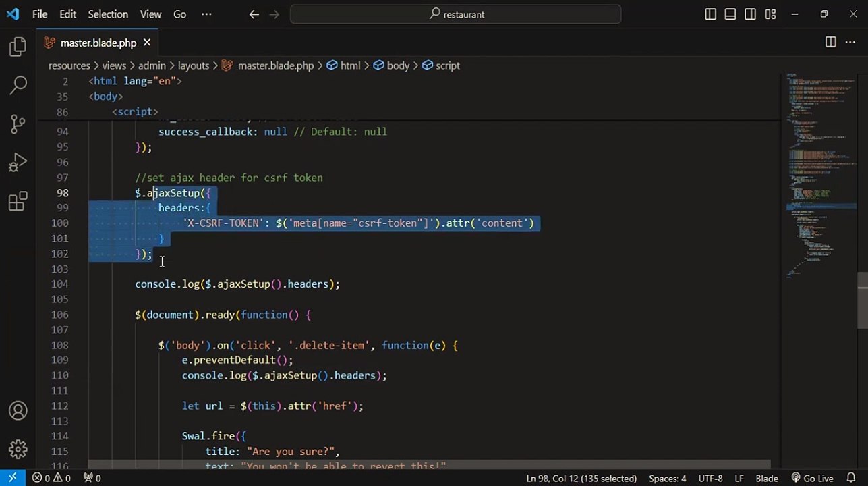This screenshot has height=486, width=868.
Task: Toggle the primary side bar layout icon
Action: tap(710, 14)
